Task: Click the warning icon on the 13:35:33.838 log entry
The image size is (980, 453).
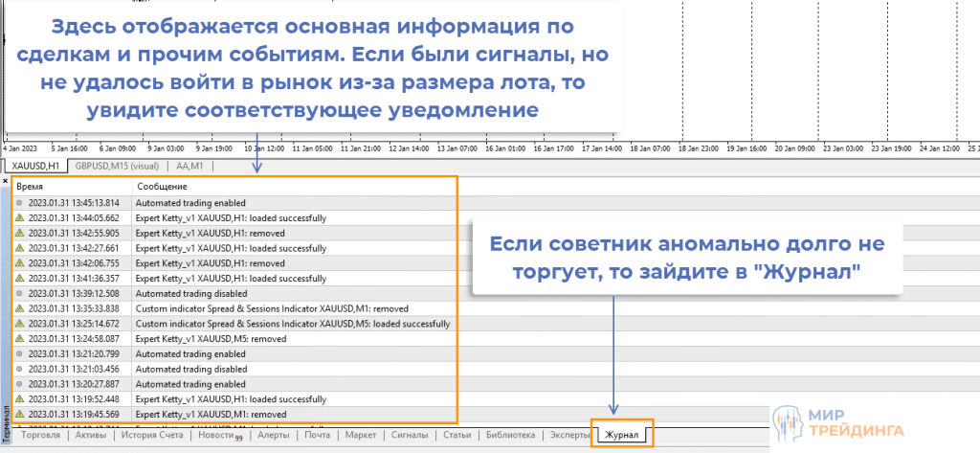Action: point(18,308)
